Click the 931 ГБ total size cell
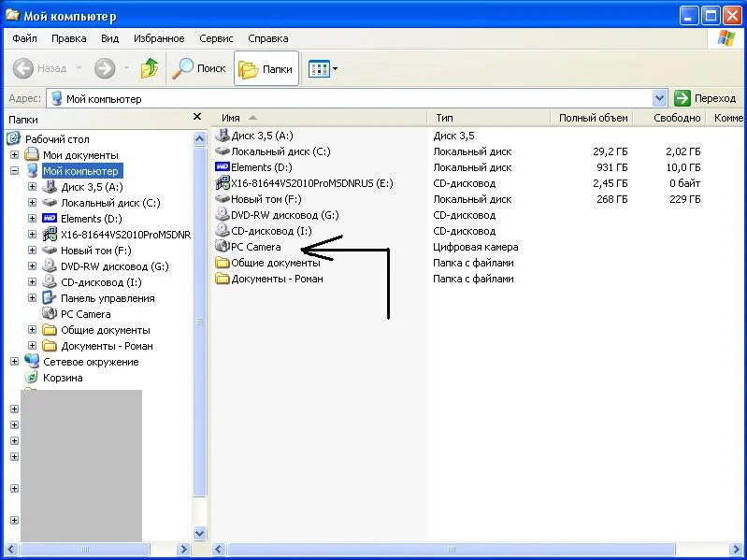Image resolution: width=747 pixels, height=560 pixels. click(x=611, y=167)
